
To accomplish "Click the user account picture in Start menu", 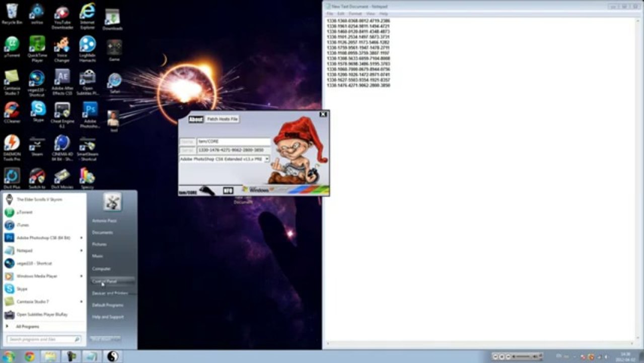I will coord(112,202).
